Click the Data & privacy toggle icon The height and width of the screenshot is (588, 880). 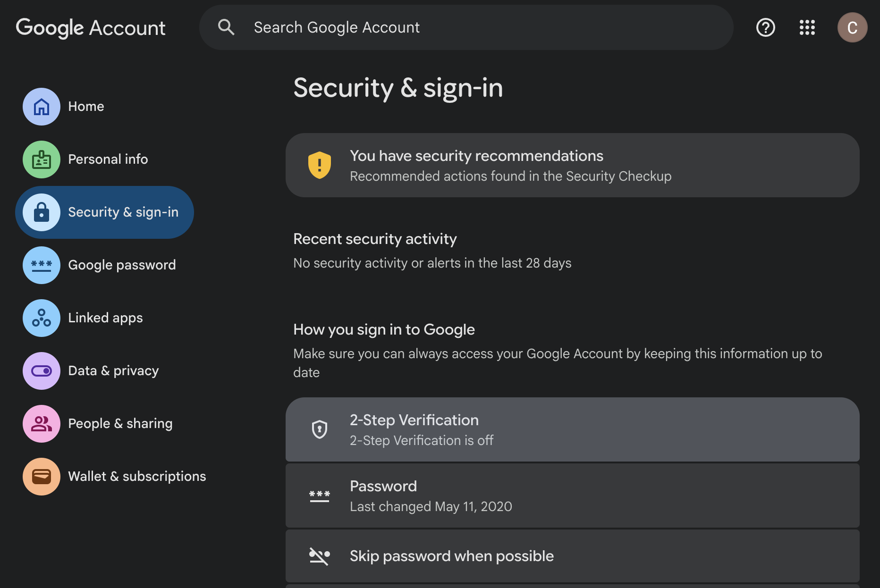42,371
